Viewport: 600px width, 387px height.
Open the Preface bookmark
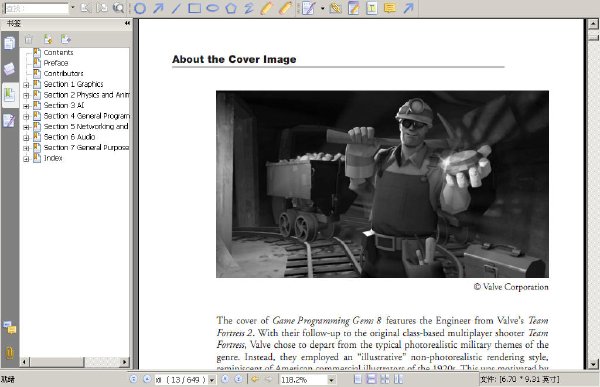tap(56, 63)
